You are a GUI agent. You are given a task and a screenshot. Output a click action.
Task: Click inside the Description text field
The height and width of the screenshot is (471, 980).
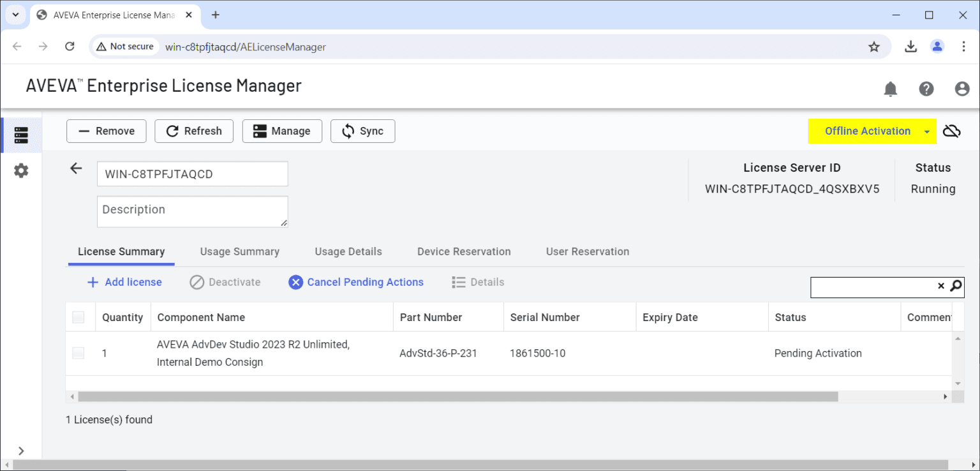point(192,211)
